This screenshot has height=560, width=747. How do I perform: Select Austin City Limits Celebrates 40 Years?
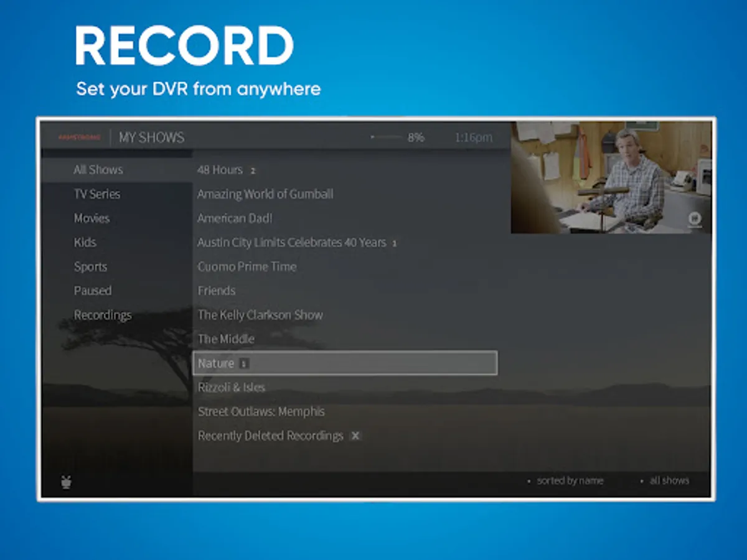coord(292,243)
